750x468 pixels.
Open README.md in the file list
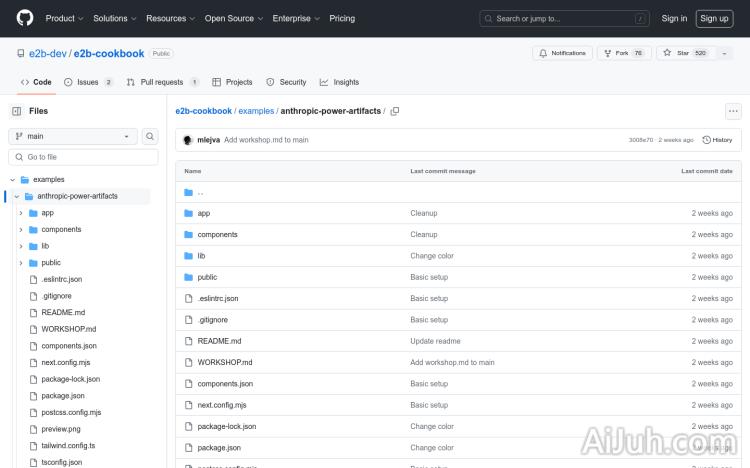click(219, 341)
